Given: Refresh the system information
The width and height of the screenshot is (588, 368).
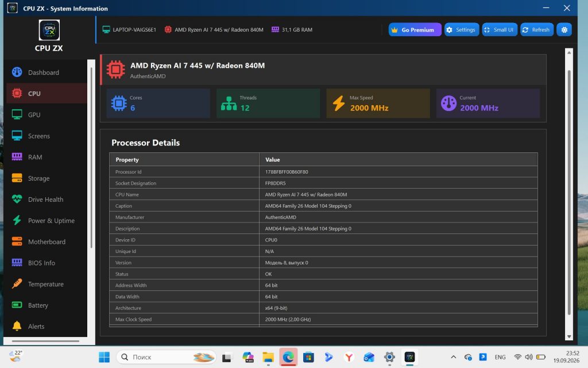Looking at the screenshot, I should click(537, 30).
